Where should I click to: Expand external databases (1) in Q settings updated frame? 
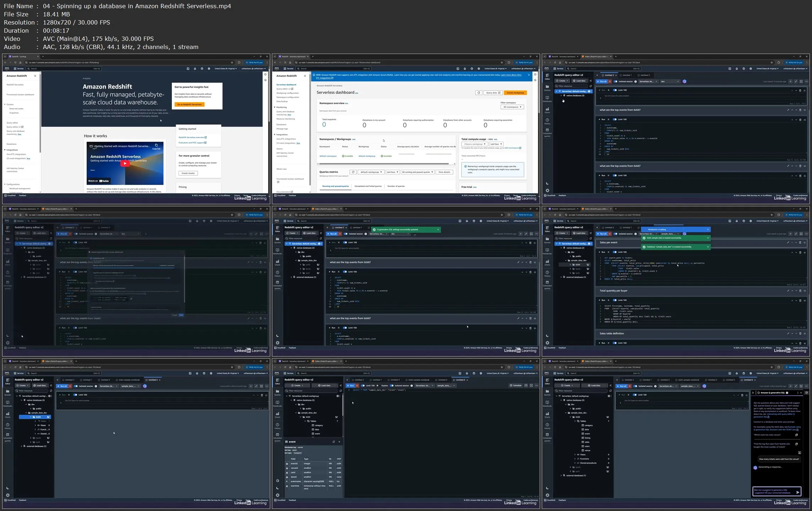[x=291, y=277]
